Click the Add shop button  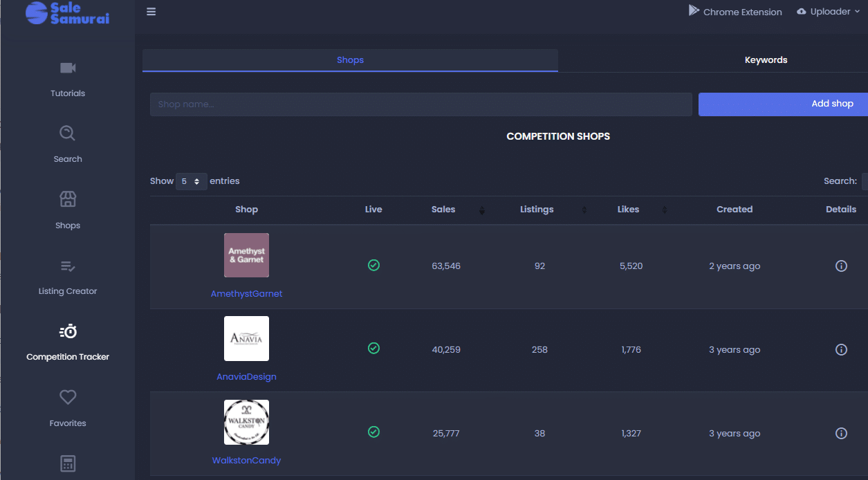832,103
